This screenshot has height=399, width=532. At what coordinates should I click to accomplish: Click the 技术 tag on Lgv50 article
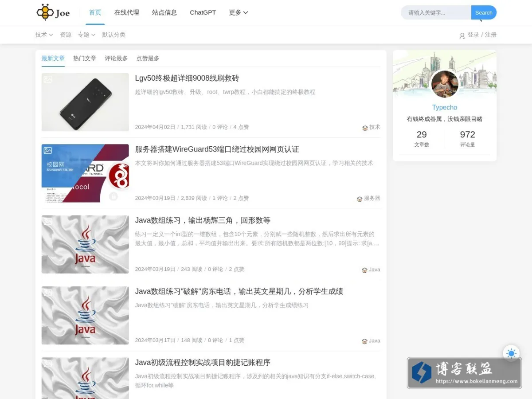(x=375, y=127)
